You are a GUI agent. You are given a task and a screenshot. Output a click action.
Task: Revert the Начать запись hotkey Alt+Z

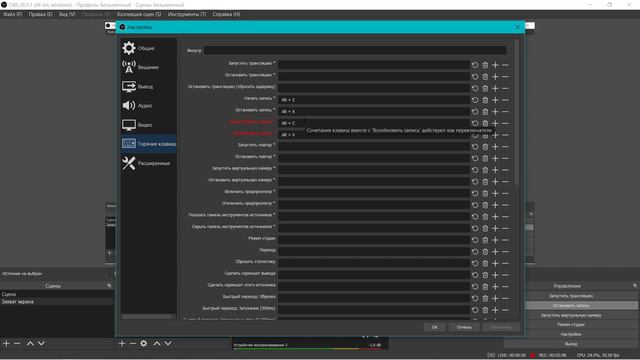[475, 100]
